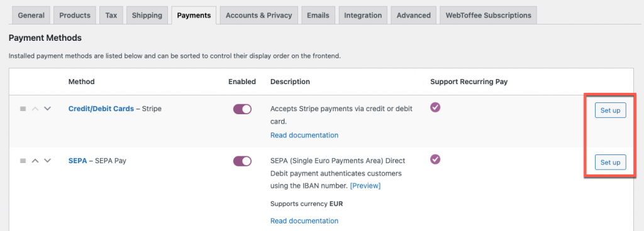Set up the Credit/Debit Cards Stripe method
The width and height of the screenshot is (644, 231).
point(610,110)
